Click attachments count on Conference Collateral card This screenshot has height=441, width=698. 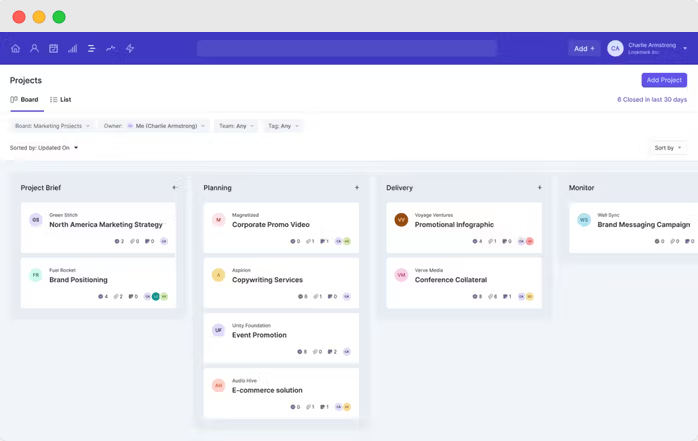[x=492, y=296]
